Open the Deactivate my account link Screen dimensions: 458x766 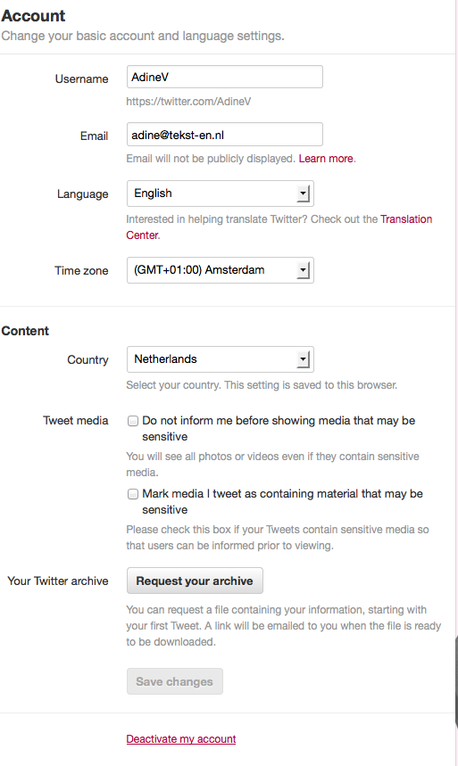tap(181, 739)
